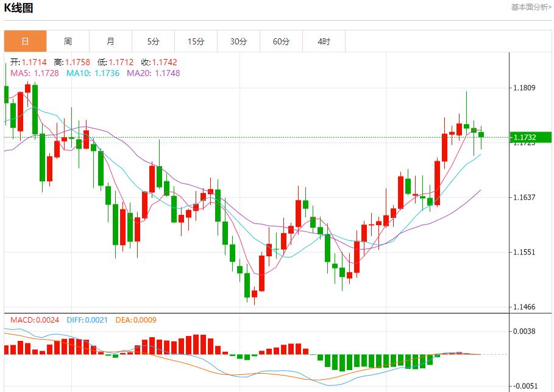Viewport: 554px width, 392px height.
Task: Click the MA5 indicator label
Action: click(35, 73)
